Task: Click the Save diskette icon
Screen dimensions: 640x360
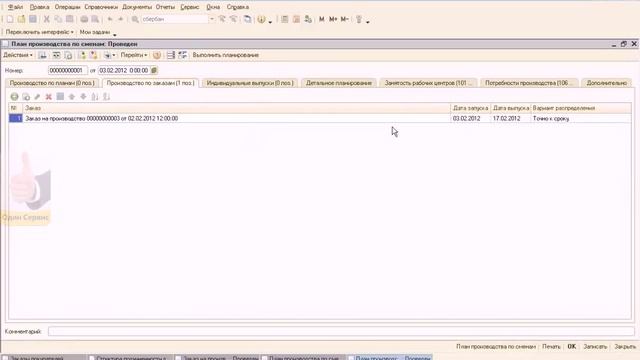Action: point(33,19)
